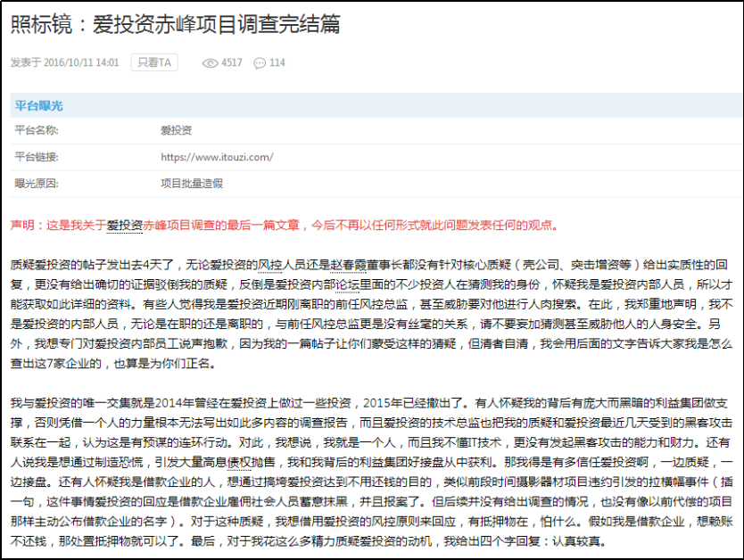
Task: Click the value 项目批量造假
Action: [x=192, y=184]
